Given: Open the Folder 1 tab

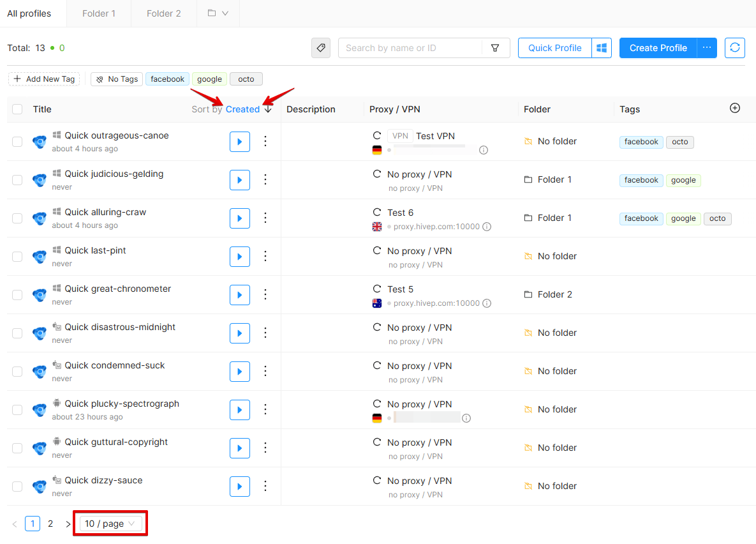Looking at the screenshot, I should pos(99,13).
